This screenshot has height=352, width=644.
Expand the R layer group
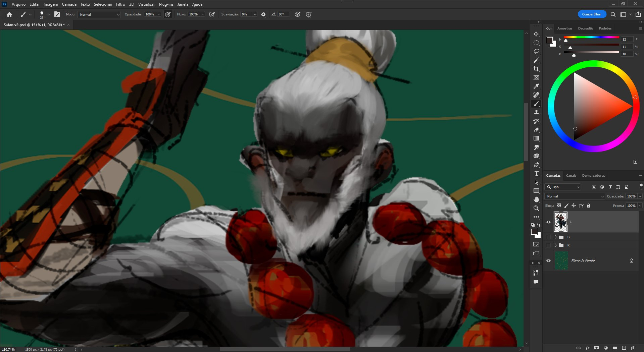tap(556, 245)
